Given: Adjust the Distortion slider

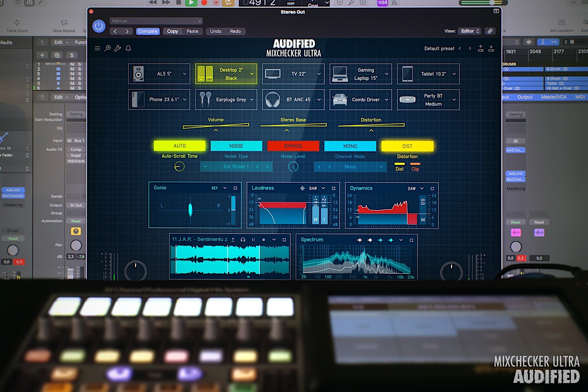Looking at the screenshot, I should point(371,125).
